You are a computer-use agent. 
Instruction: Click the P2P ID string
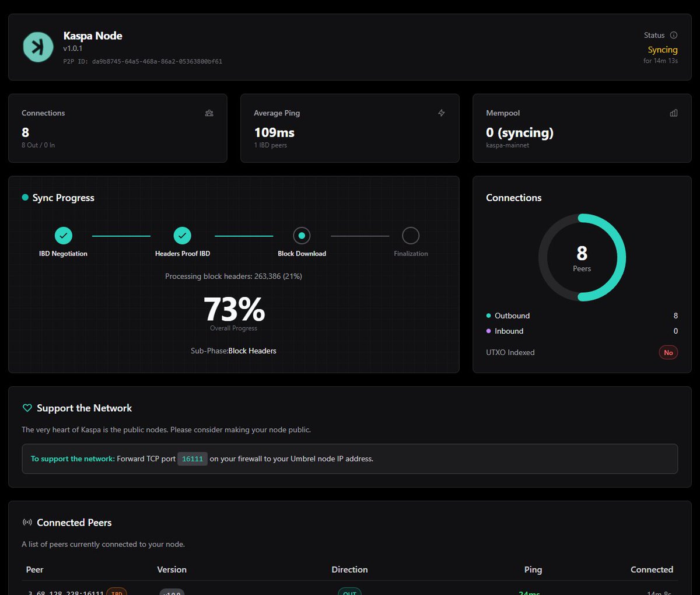[143, 61]
